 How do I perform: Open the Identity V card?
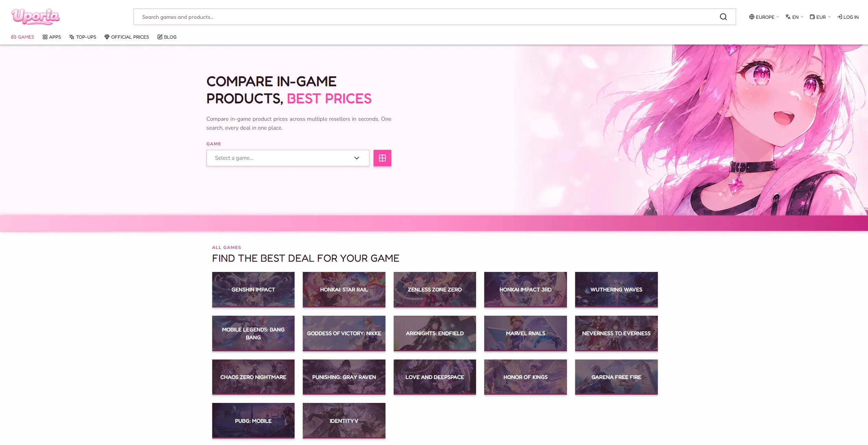click(344, 421)
